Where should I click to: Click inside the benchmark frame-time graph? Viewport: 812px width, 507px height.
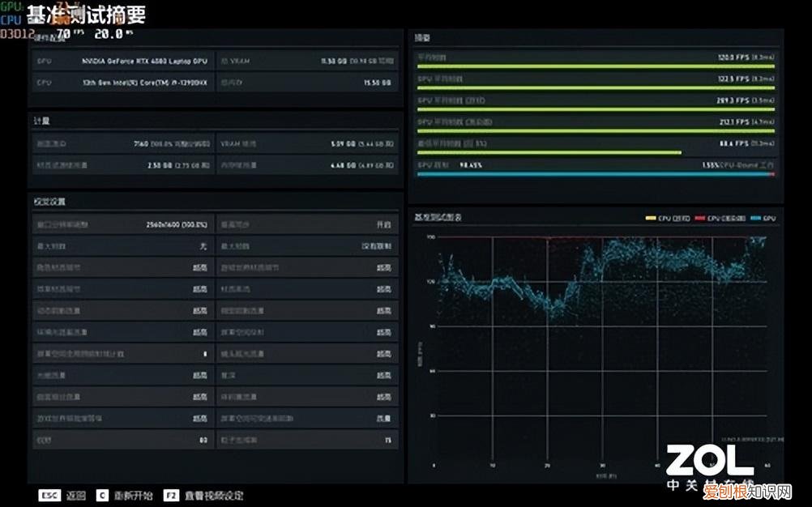600,348
